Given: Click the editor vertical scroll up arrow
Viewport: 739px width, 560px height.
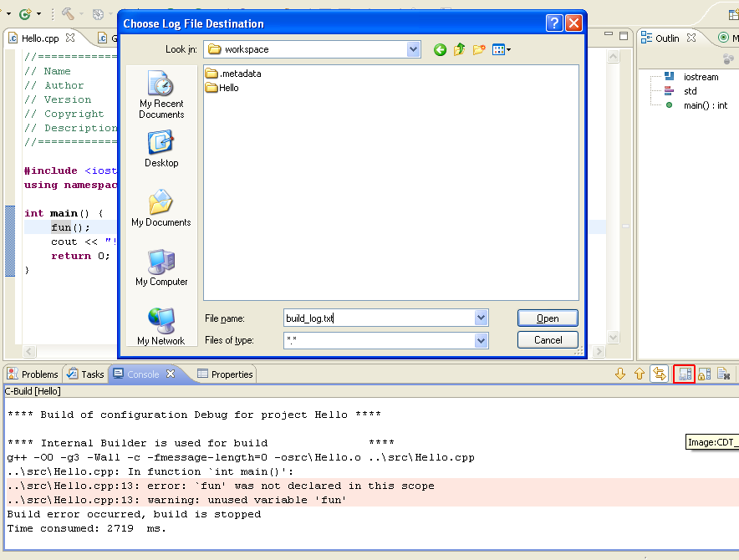Looking at the screenshot, I should pos(613,57).
